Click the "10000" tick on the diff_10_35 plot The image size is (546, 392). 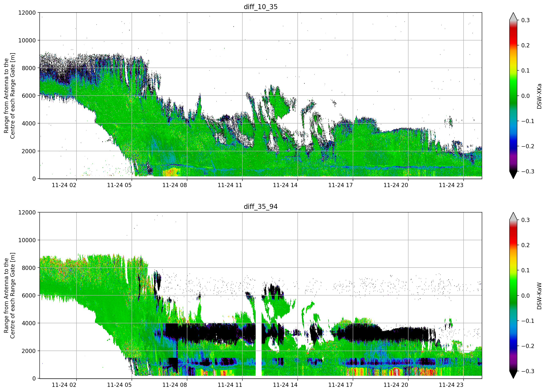pos(27,40)
